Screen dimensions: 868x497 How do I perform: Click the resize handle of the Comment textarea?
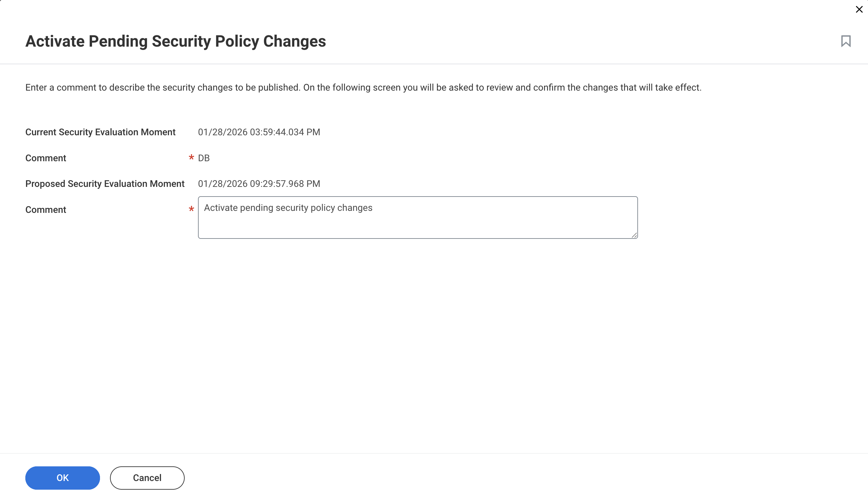click(x=634, y=235)
